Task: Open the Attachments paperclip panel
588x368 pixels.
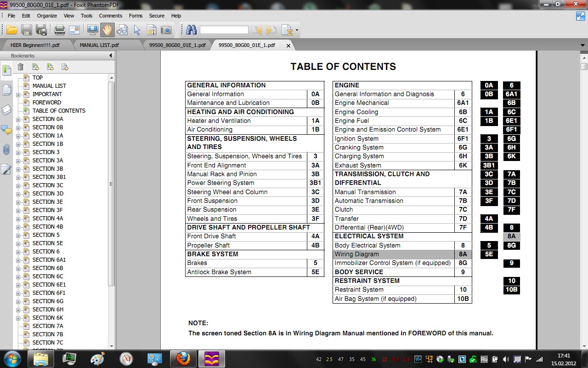Action: (x=6, y=149)
